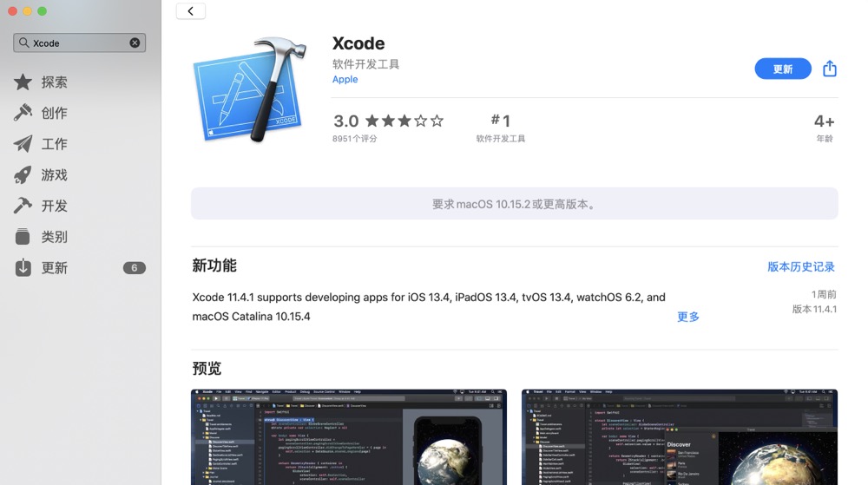
Task: Click the #1 软件开发工具 ranking
Action: pyautogui.click(x=501, y=128)
